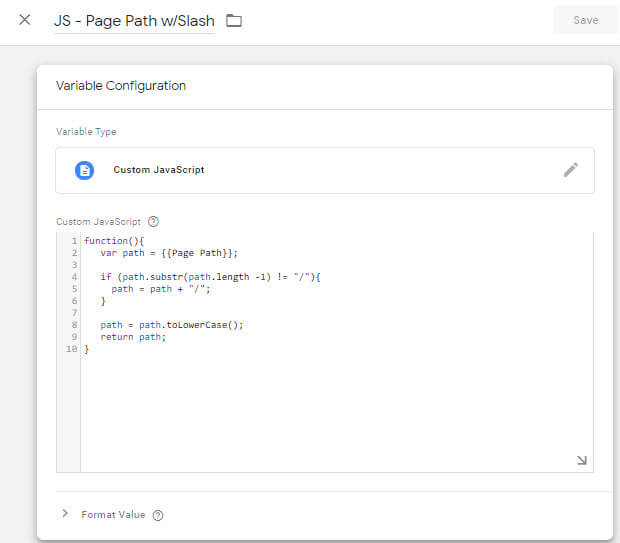Click the 'Variable Configuration' card heading
620x543 pixels.
tap(121, 86)
